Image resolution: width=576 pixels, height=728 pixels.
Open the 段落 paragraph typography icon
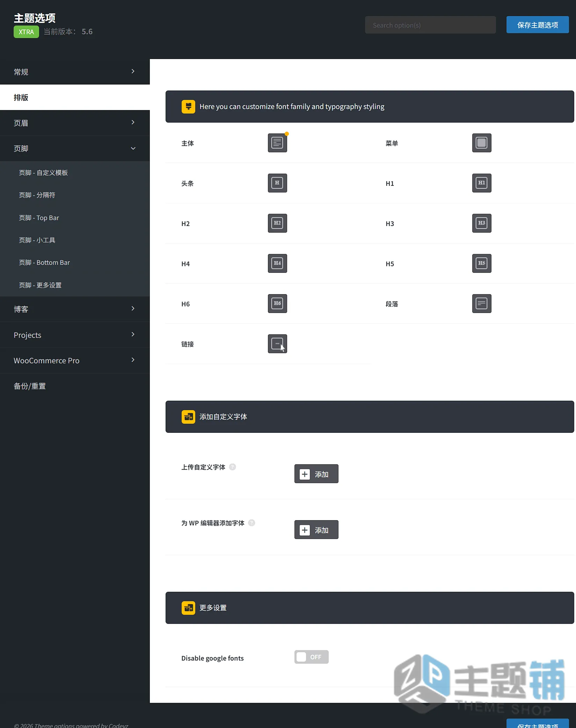482,304
